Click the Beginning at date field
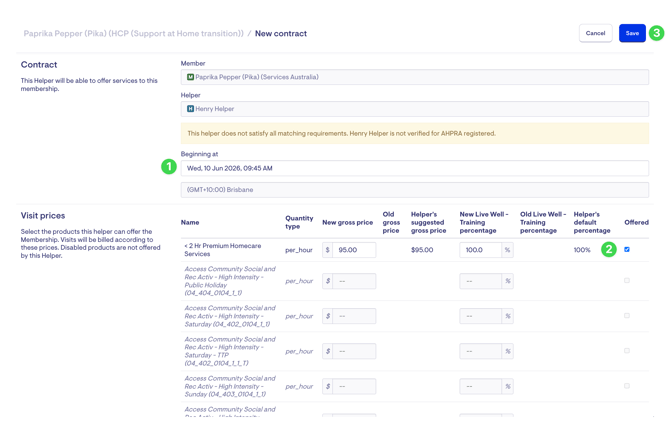 pyautogui.click(x=414, y=168)
